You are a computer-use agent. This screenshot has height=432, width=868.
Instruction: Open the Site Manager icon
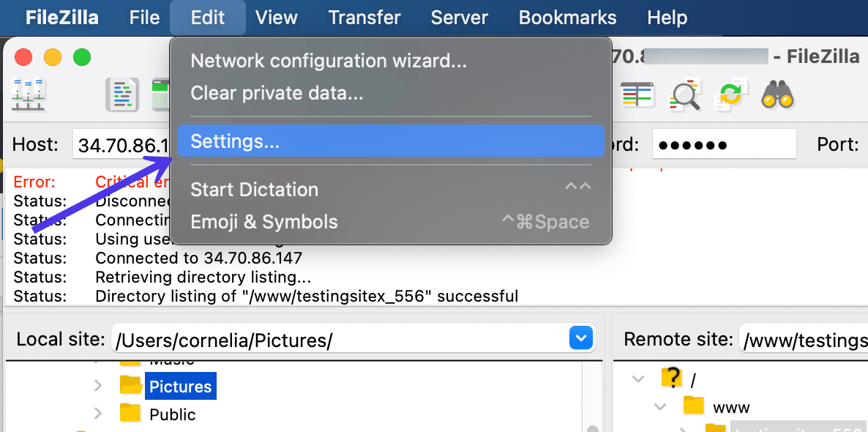[29, 94]
